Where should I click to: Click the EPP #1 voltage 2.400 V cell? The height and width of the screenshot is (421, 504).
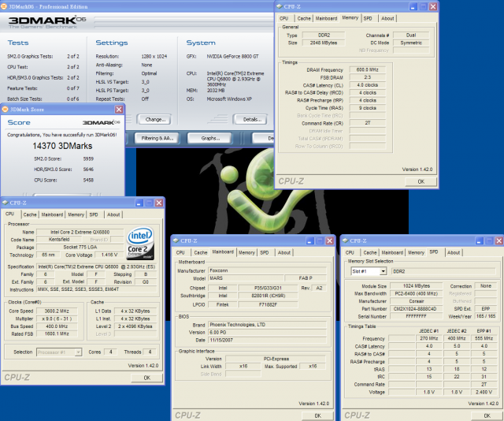484,392
